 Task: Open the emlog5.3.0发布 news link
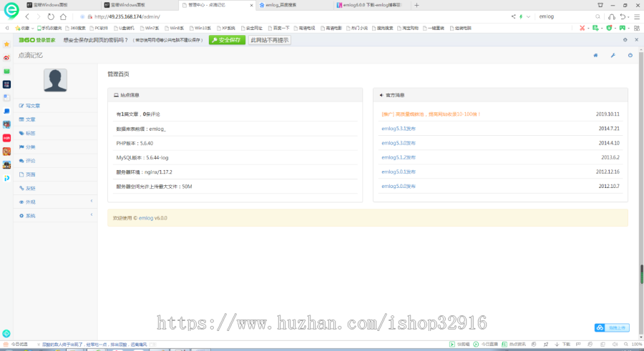pyautogui.click(x=399, y=143)
